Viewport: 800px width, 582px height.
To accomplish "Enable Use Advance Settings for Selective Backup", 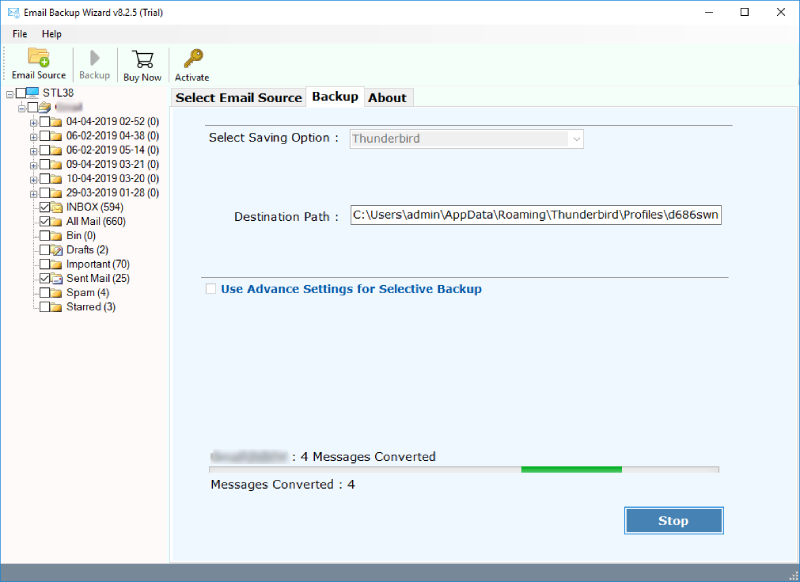I will coord(211,288).
